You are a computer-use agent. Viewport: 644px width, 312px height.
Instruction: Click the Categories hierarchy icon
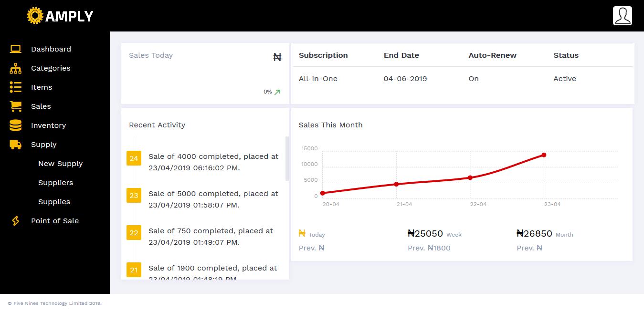click(x=16, y=68)
